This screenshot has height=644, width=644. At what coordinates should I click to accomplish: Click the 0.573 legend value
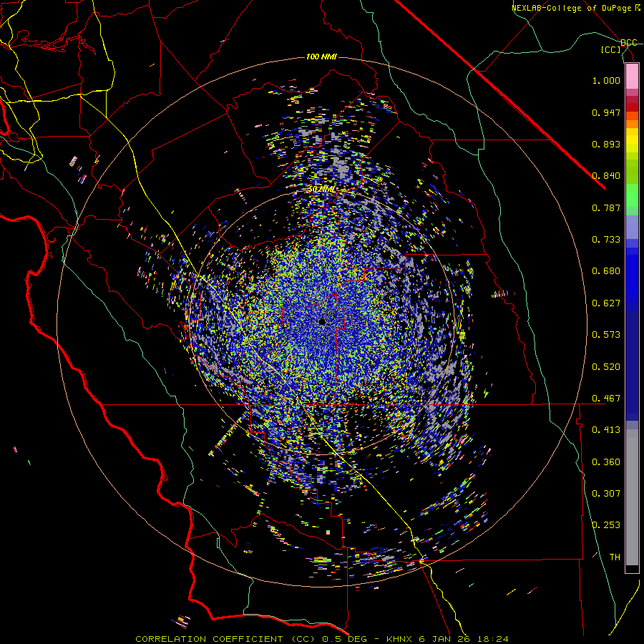[606, 335]
